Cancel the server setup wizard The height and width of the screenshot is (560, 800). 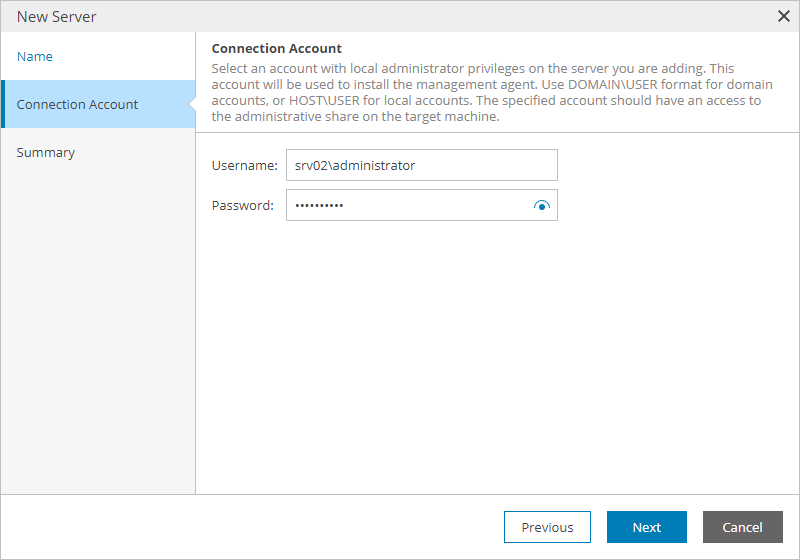pyautogui.click(x=742, y=527)
